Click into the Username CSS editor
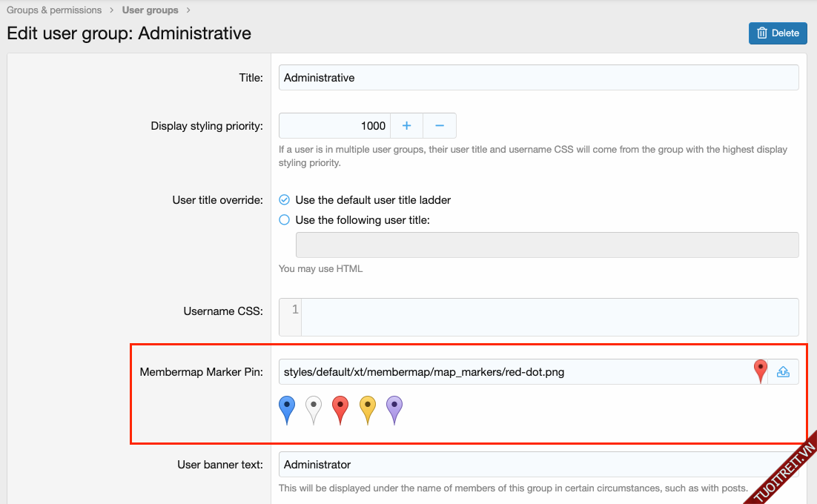 [549, 317]
